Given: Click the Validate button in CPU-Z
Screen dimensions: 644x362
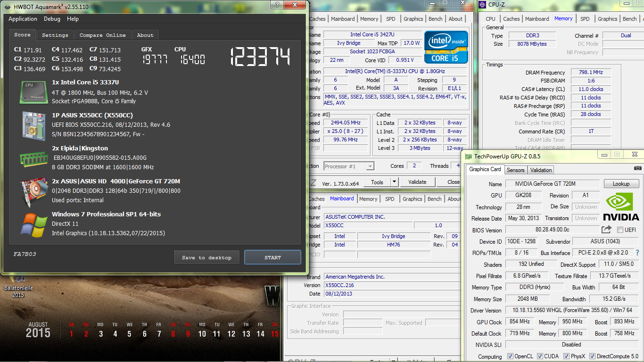Looking at the screenshot, I should [x=417, y=182].
